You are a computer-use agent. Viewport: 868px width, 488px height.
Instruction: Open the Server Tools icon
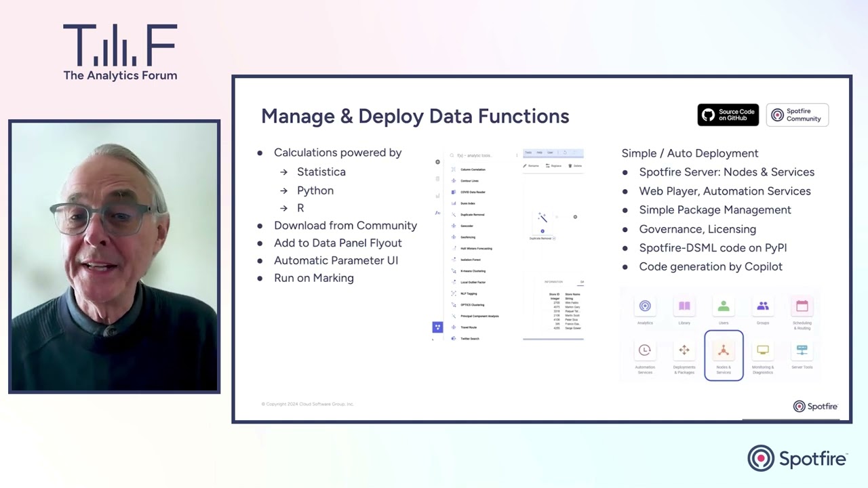(802, 350)
